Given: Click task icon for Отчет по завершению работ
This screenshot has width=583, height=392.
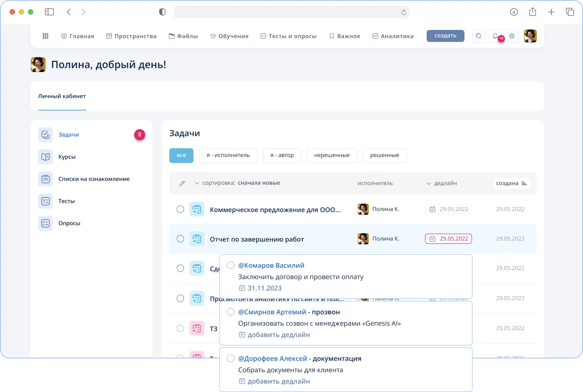Looking at the screenshot, I should 197,239.
